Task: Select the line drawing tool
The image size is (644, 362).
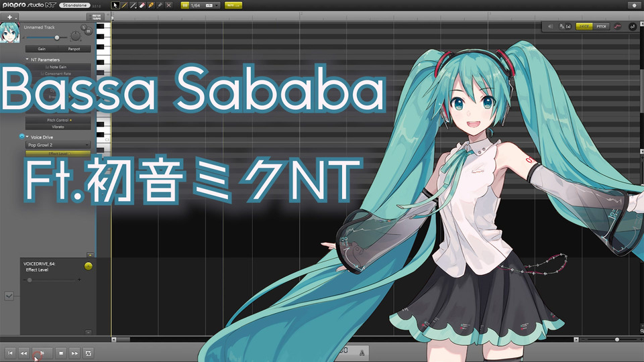Action: click(133, 5)
